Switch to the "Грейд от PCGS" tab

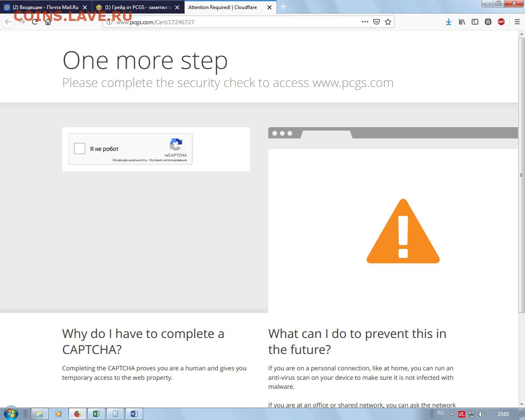[x=138, y=7]
